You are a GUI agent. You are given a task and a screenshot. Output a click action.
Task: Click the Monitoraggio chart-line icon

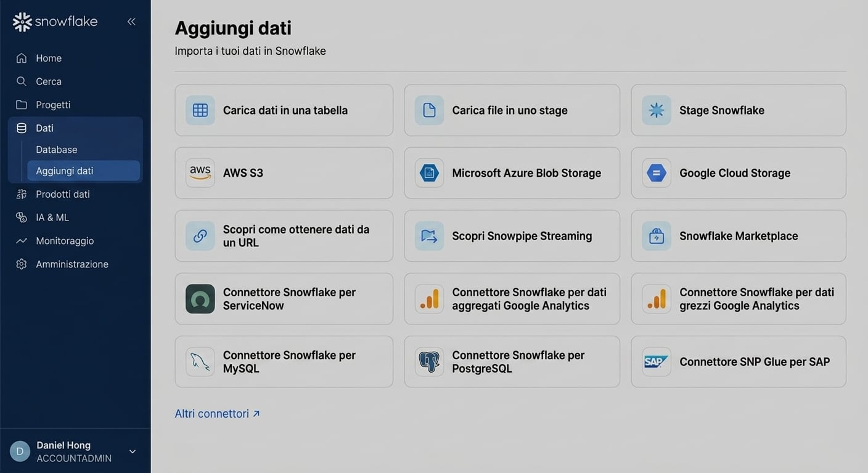point(22,241)
